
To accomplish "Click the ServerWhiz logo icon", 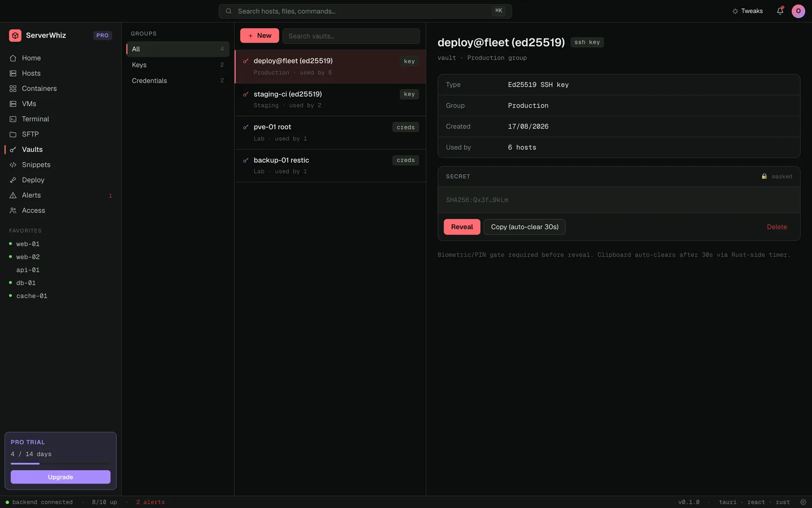I will (x=15, y=36).
